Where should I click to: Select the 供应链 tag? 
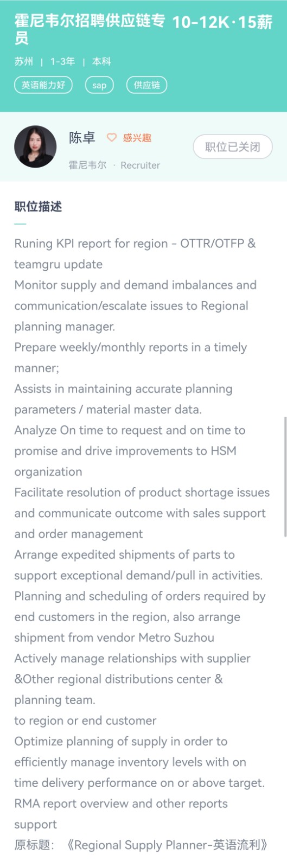pyautogui.click(x=146, y=85)
